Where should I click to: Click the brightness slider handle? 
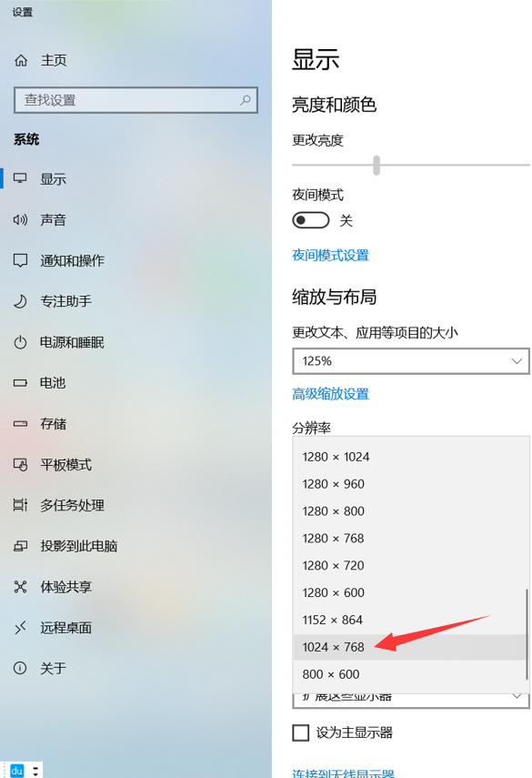(x=376, y=166)
